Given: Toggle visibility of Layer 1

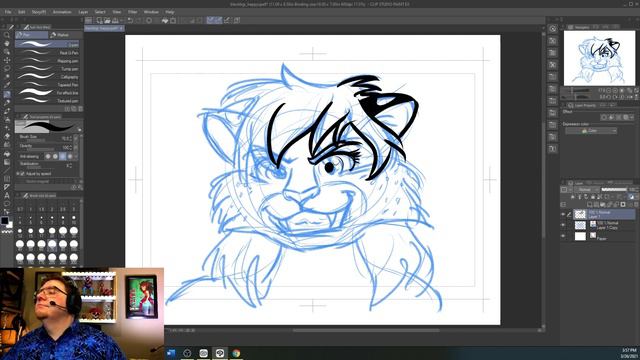Looking at the screenshot, I should (x=563, y=214).
